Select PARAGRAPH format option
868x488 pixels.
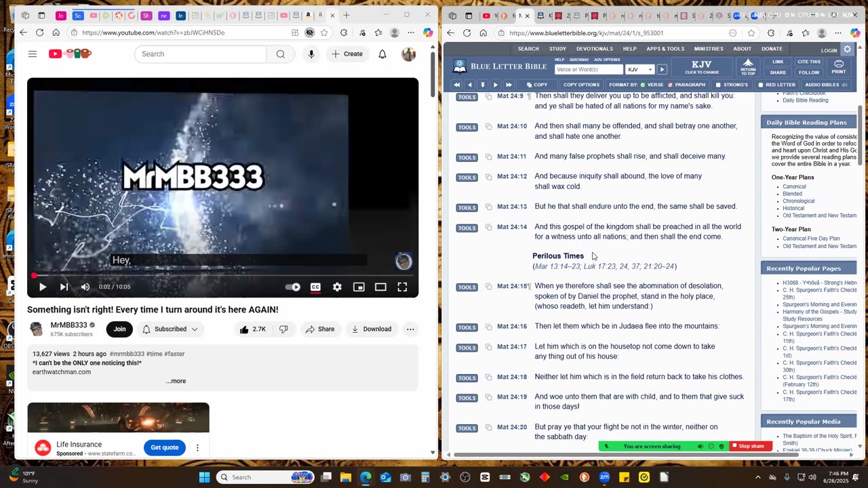tap(687, 85)
